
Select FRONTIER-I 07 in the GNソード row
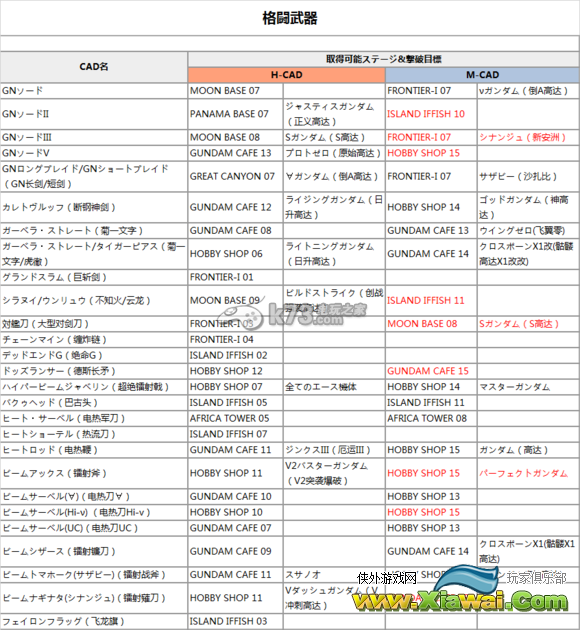pyautogui.click(x=431, y=91)
